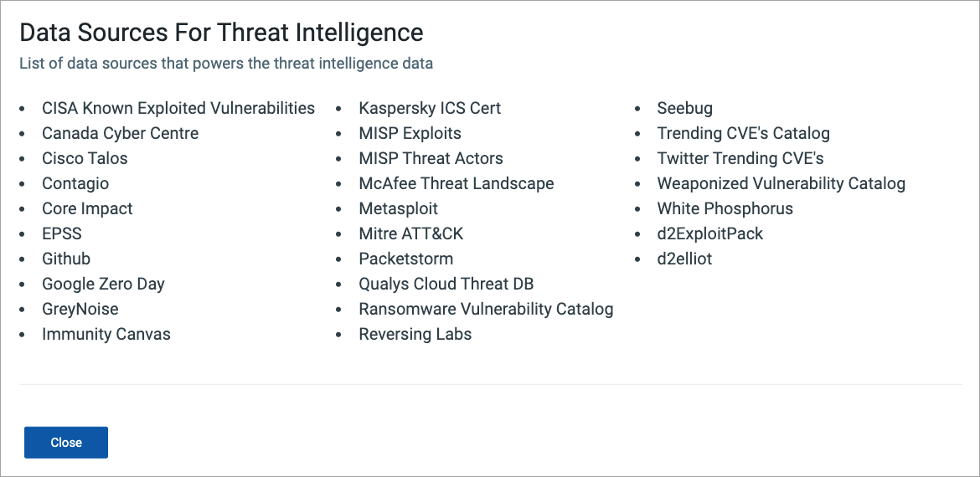Choose Core Impact from the list
Viewport: 980px width, 477px height.
click(x=87, y=208)
